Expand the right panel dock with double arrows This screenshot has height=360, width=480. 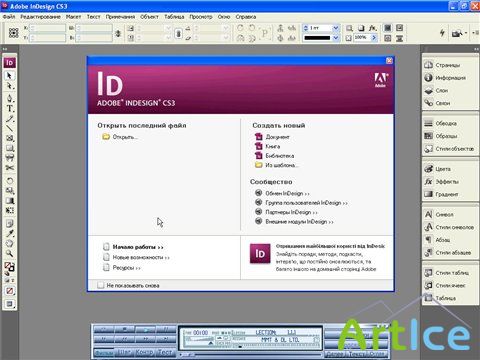coord(476,49)
